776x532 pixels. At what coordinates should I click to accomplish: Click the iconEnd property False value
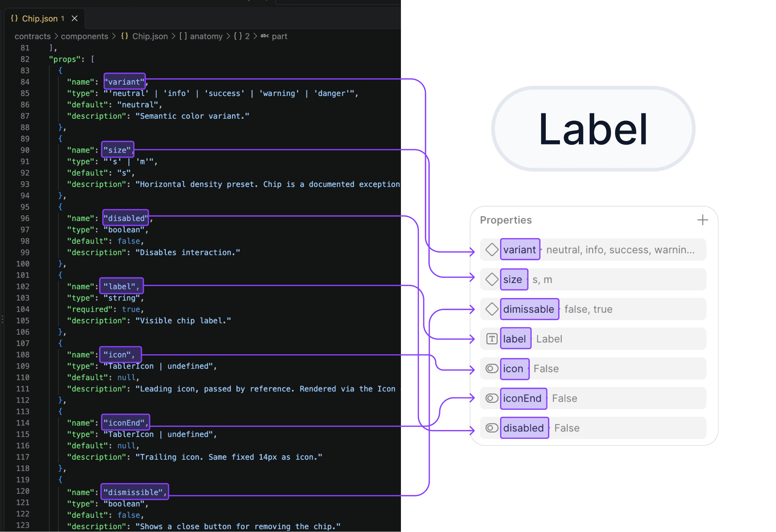565,398
